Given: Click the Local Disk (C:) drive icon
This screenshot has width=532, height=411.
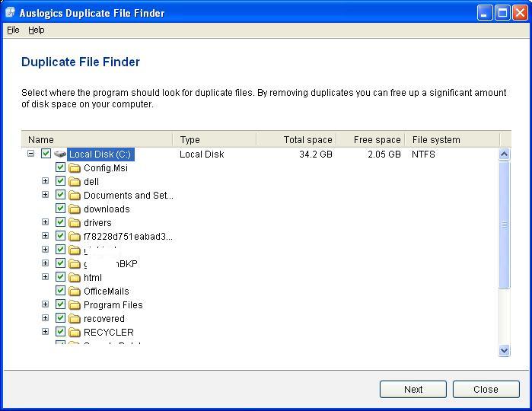Looking at the screenshot, I should [60, 155].
